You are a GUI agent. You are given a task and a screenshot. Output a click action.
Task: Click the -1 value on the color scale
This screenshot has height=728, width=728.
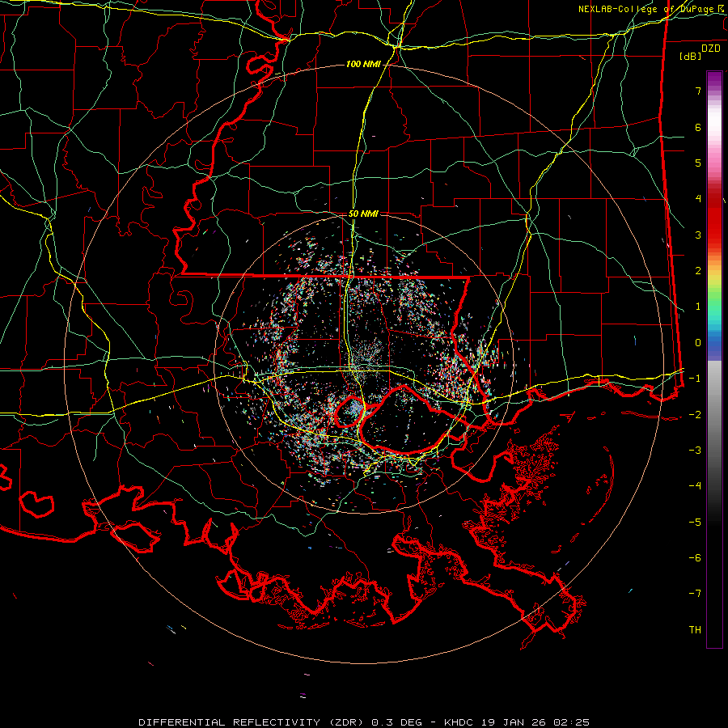(x=695, y=379)
